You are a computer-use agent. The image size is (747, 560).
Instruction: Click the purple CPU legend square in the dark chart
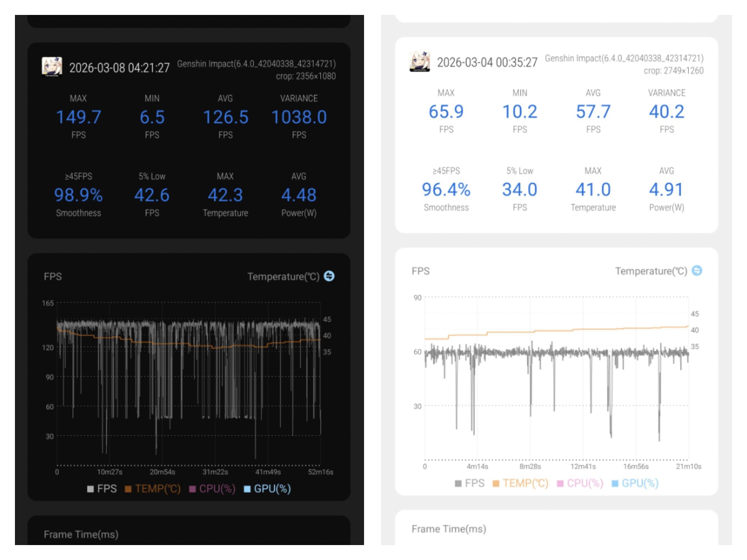(192, 489)
